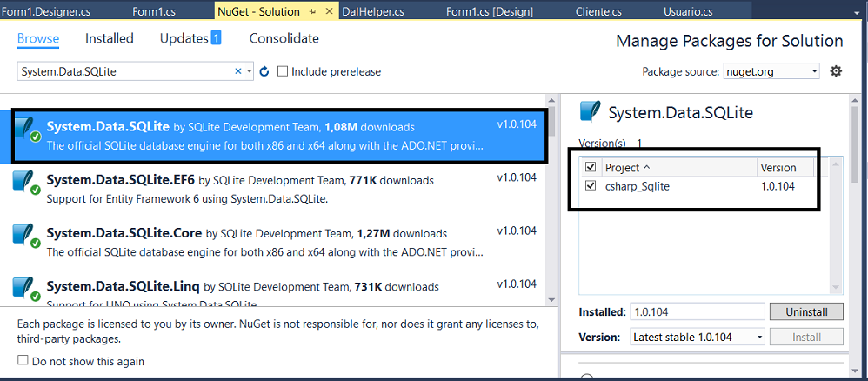Click package list scrollbar down arrow
Screen dimensions: 868x381
(x=551, y=299)
